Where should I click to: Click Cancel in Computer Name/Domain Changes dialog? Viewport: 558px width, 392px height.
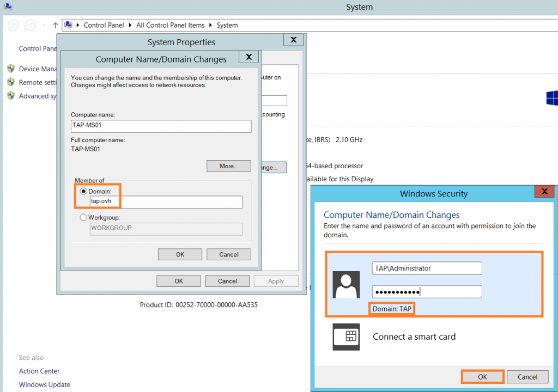pos(228,254)
